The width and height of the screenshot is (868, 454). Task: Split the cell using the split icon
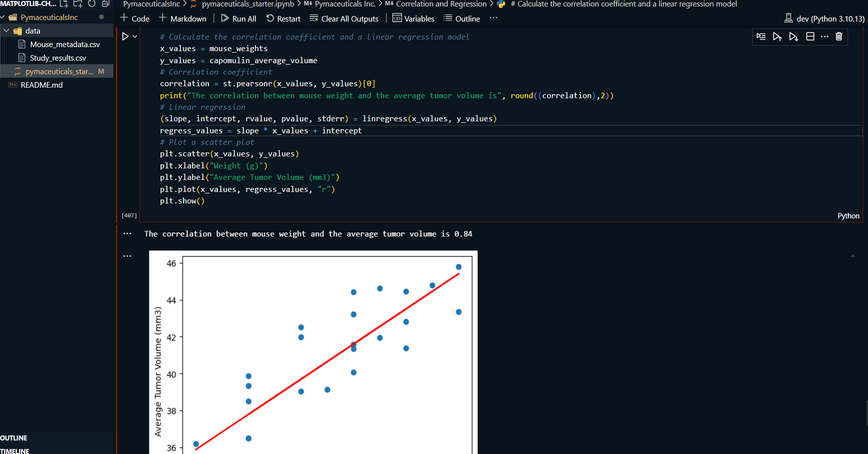[x=810, y=37]
